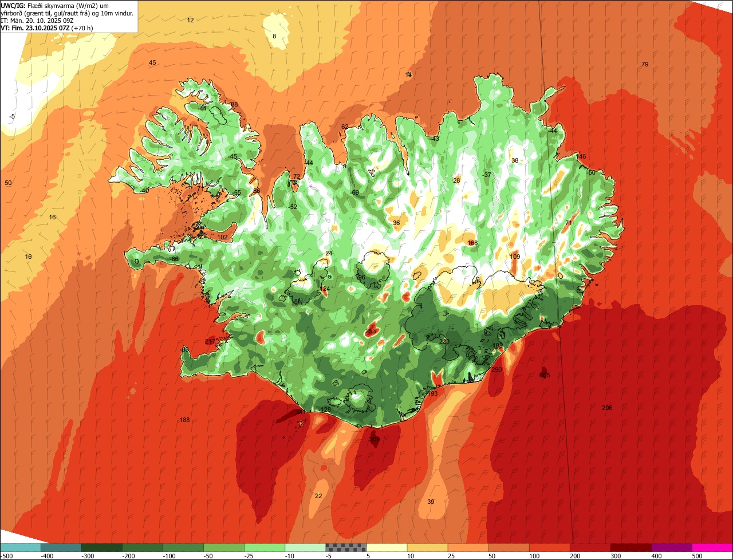Click the legend label 500
Screen dimensions: 733x560
coord(696,556)
